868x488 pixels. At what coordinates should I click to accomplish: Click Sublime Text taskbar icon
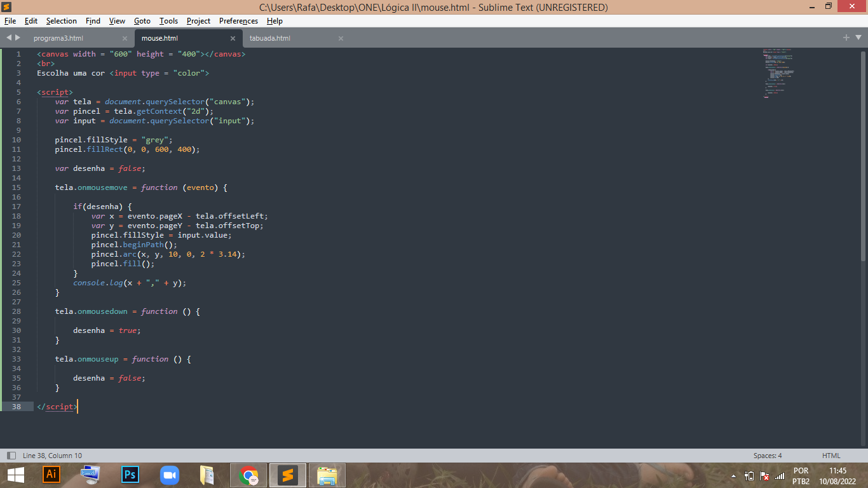point(288,475)
